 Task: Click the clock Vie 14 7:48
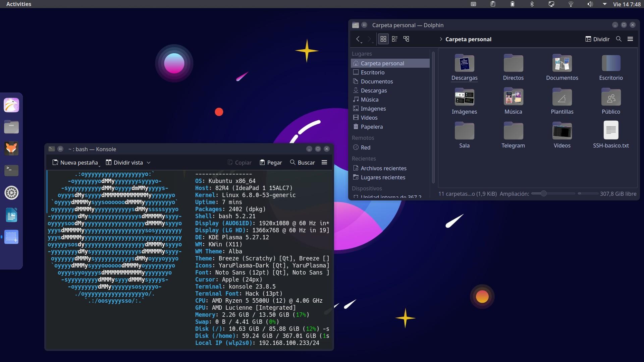[x=627, y=4]
